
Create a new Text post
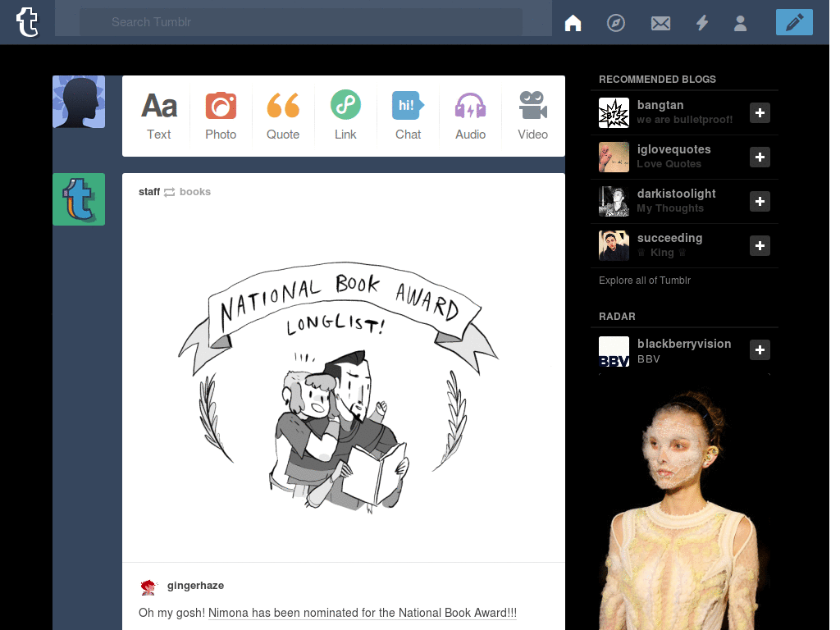coord(158,116)
